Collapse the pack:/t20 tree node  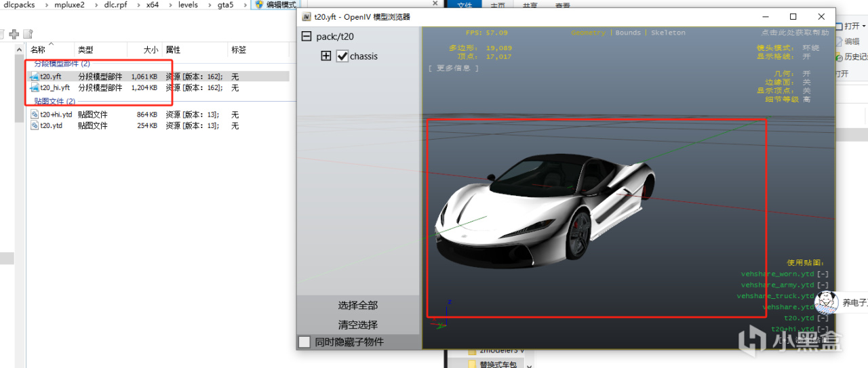[307, 37]
